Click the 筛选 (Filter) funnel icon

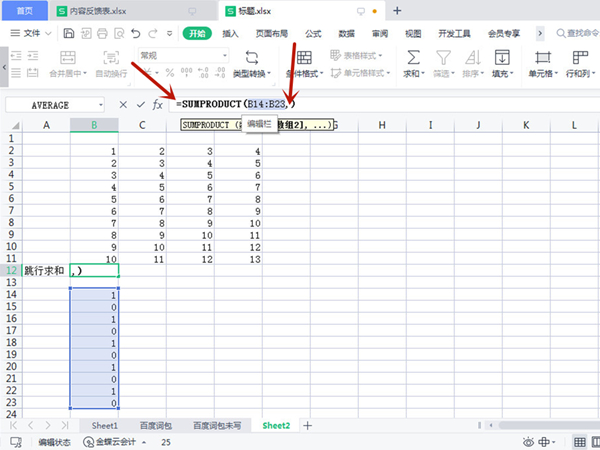tap(442, 58)
